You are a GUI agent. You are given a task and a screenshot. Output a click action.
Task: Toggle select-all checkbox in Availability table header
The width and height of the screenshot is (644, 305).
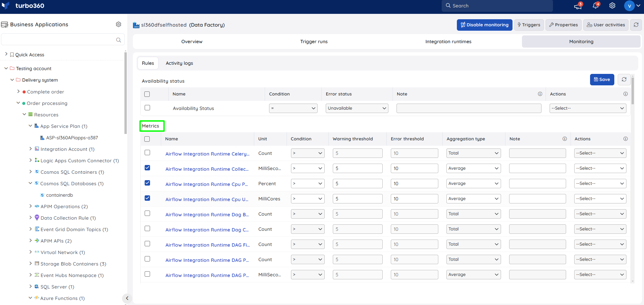pos(147,94)
